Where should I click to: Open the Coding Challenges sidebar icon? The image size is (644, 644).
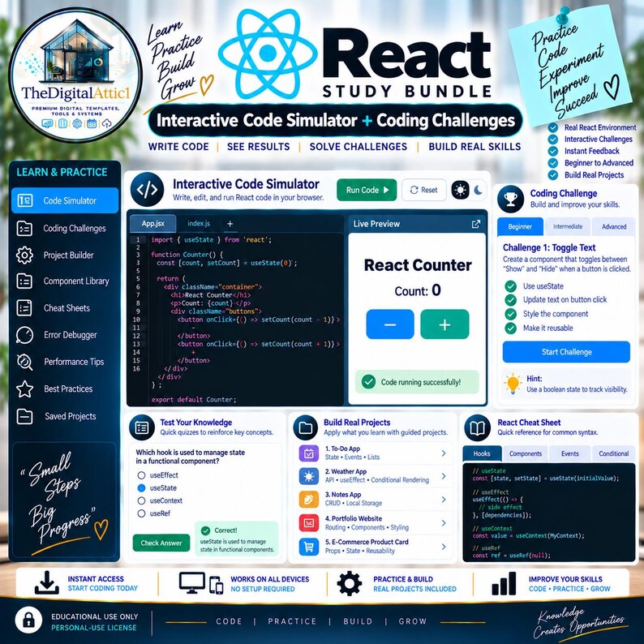tap(24, 229)
